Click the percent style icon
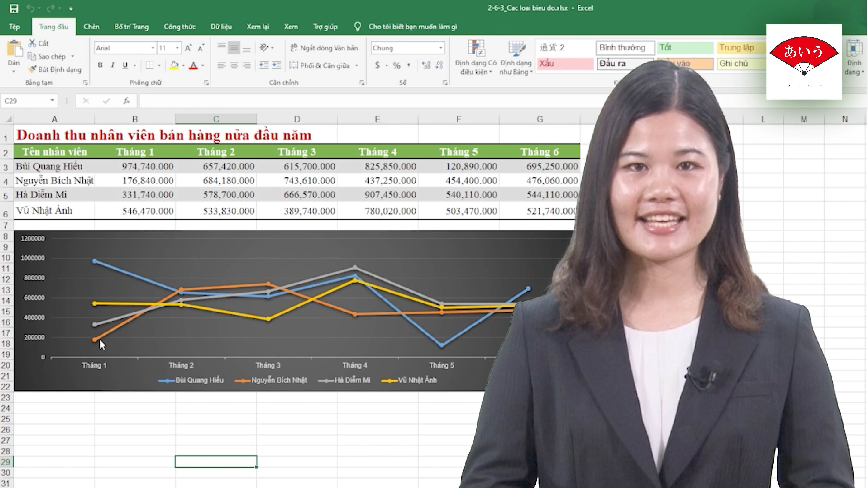 tap(397, 65)
